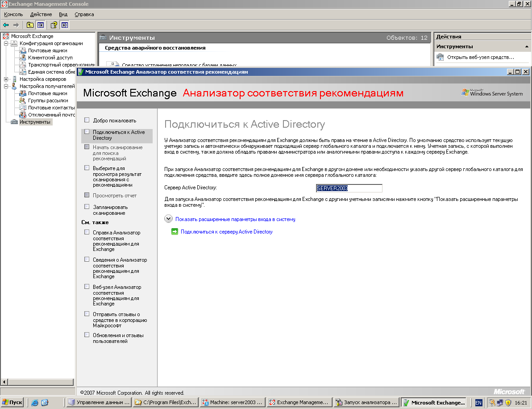Image resolution: width=532 pixels, height=409 pixels.
Task: Open Отправить отзывы о средстве link
Action: 120,320
